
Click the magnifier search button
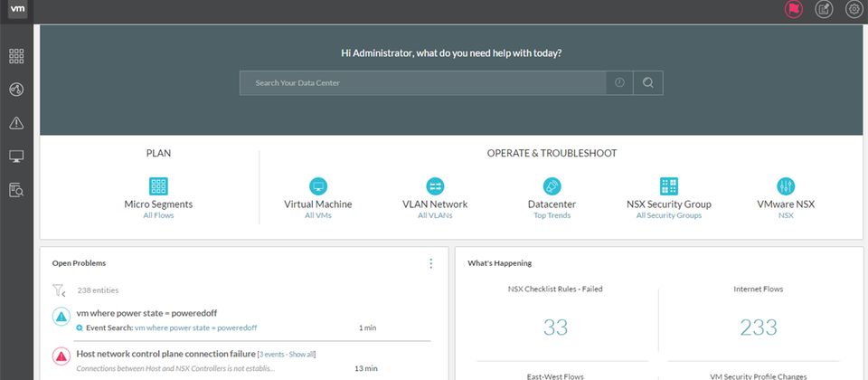[647, 82]
